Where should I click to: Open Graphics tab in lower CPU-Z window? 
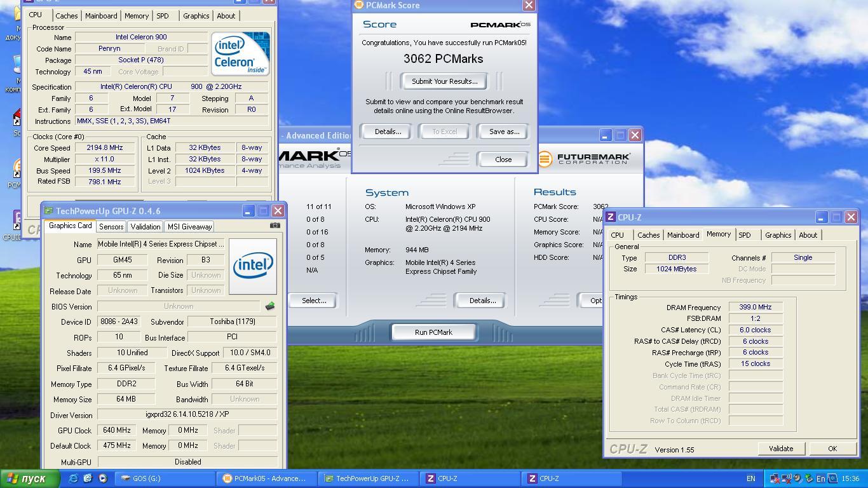pos(778,235)
